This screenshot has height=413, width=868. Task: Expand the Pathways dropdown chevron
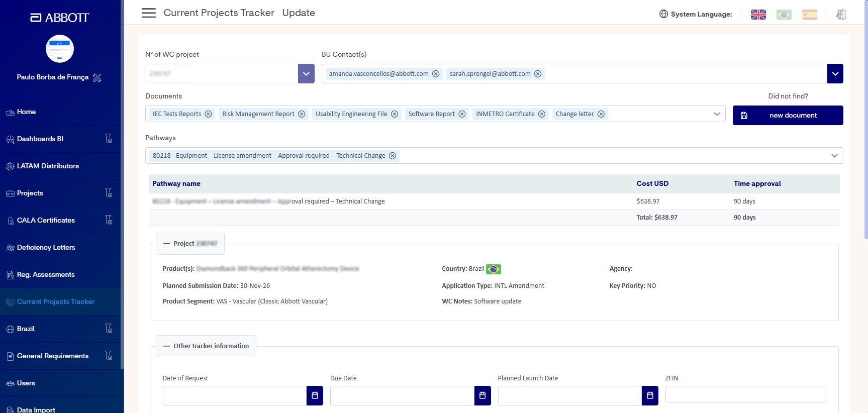(834, 156)
